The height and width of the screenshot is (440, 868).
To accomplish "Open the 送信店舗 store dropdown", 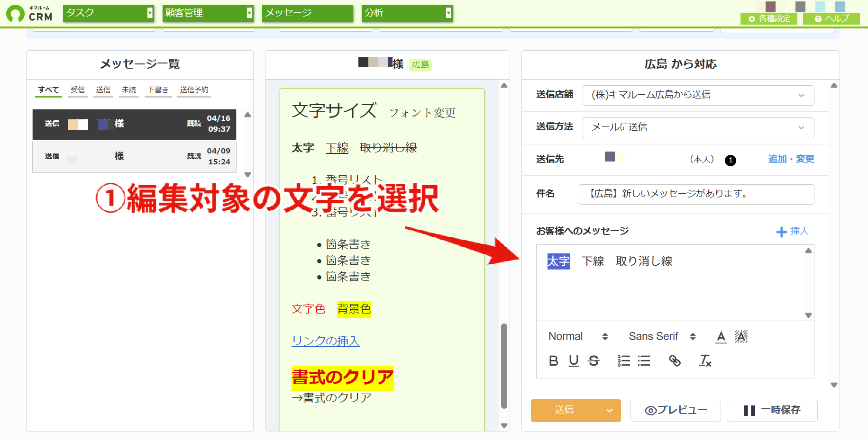I will (x=698, y=95).
